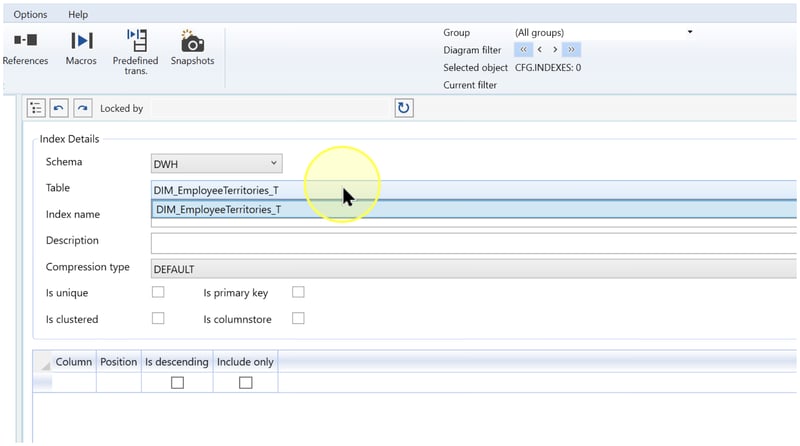
Task: Click the Selected object value CFG.INDEXES: 0
Action: click(548, 67)
